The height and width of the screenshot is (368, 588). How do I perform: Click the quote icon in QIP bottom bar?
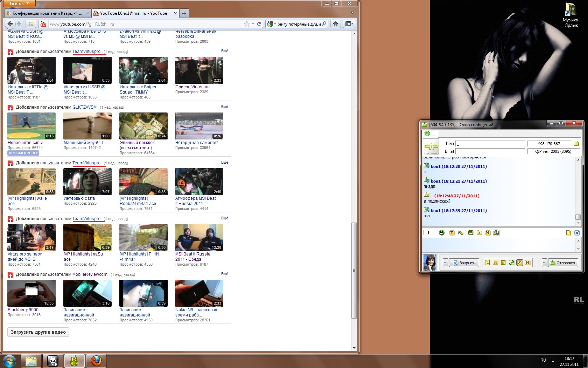(487, 263)
